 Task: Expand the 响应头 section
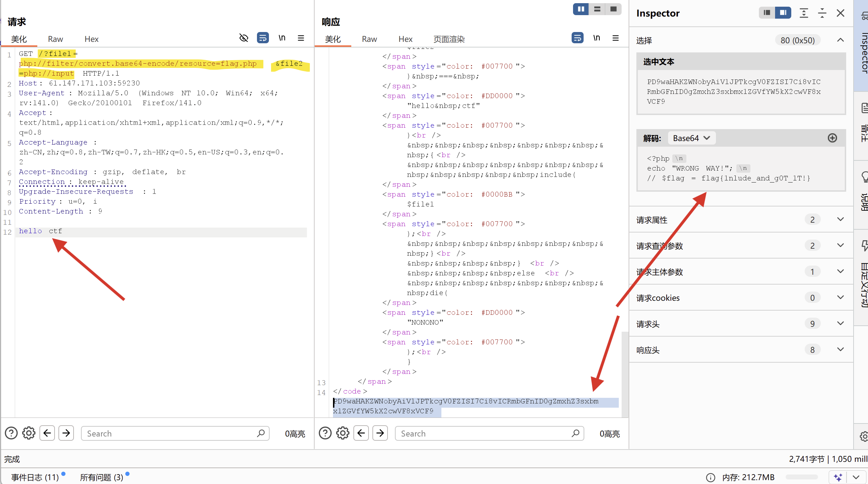point(840,350)
